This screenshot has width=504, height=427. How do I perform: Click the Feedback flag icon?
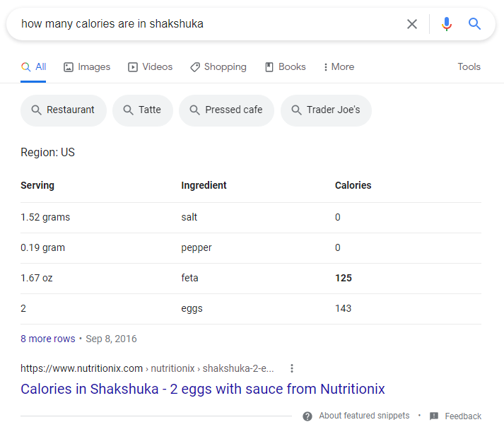434,416
